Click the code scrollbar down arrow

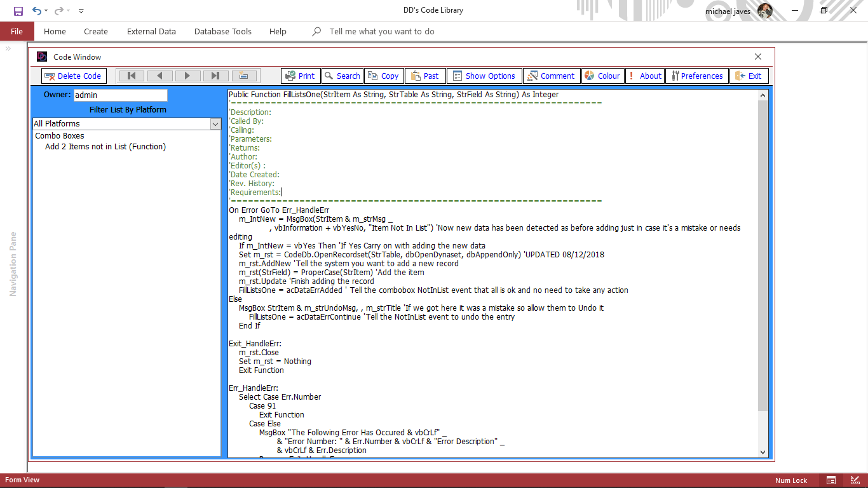coord(763,452)
